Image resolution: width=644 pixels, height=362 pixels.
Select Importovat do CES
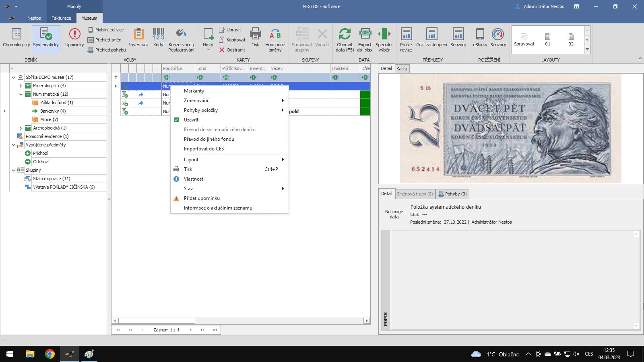(x=229, y=149)
